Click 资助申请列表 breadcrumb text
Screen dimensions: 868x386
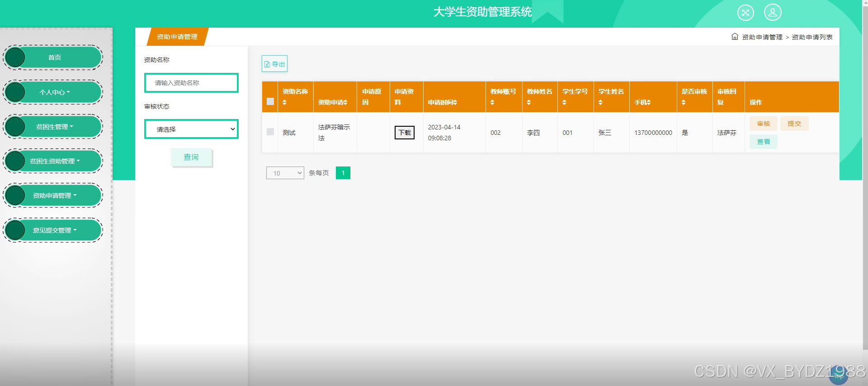[812, 37]
